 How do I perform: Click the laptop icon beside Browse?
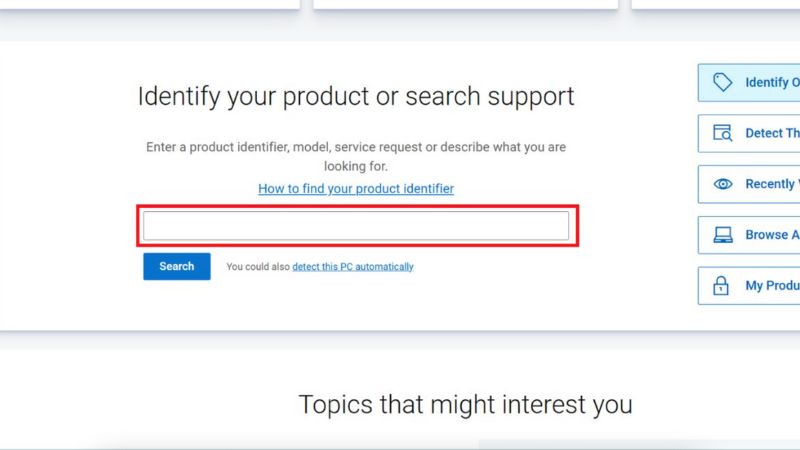tap(722, 235)
